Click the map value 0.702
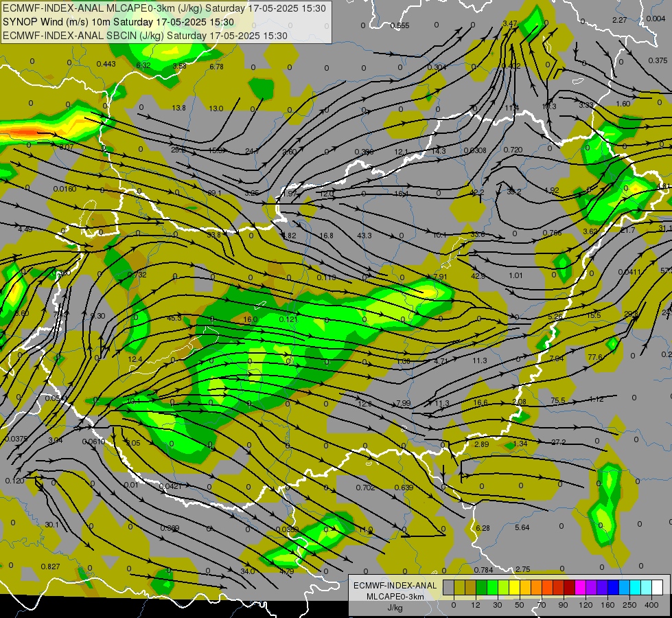This screenshot has width=672, height=618. 365,488
